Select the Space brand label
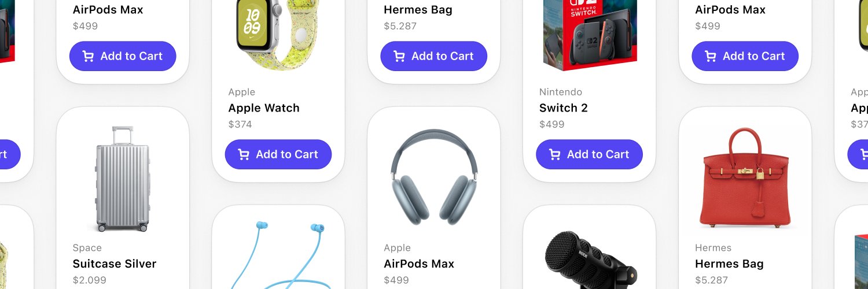The width and height of the screenshot is (868, 289). [x=87, y=248]
